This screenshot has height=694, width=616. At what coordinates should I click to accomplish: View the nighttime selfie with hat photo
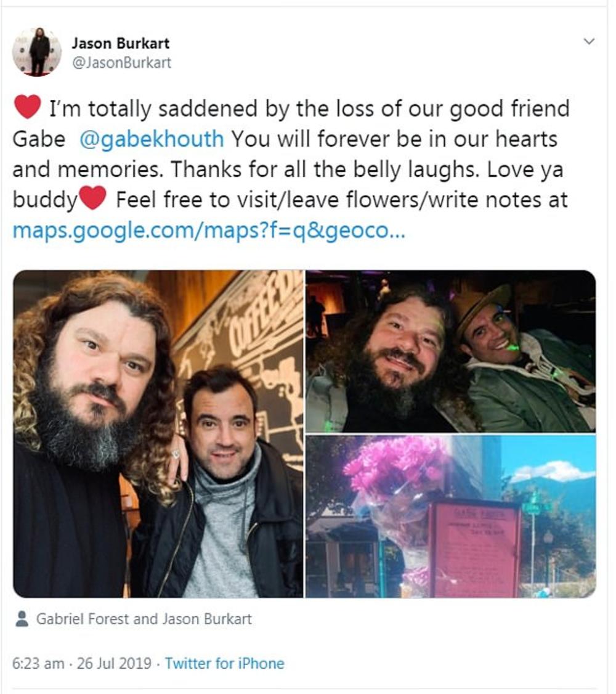click(451, 351)
